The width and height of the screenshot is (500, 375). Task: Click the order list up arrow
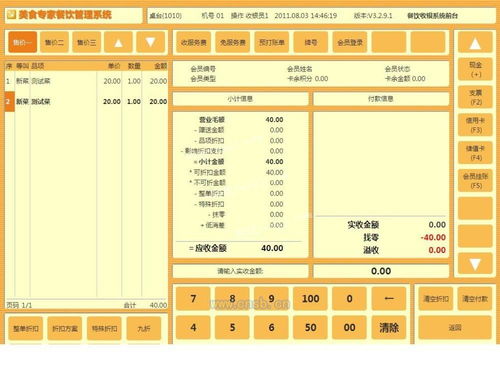click(118, 42)
